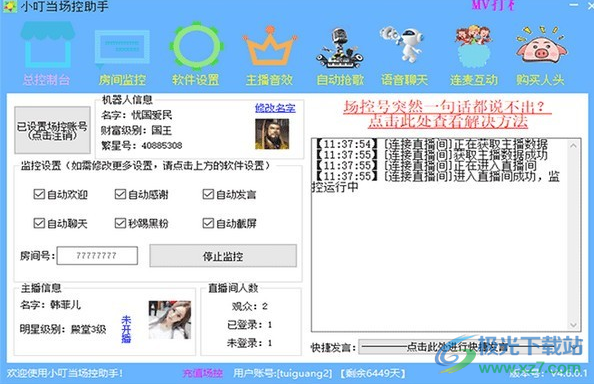This screenshot has width=594, height=384.
Task: Click the 名字: 忧国爱民 text
Action: (136, 115)
